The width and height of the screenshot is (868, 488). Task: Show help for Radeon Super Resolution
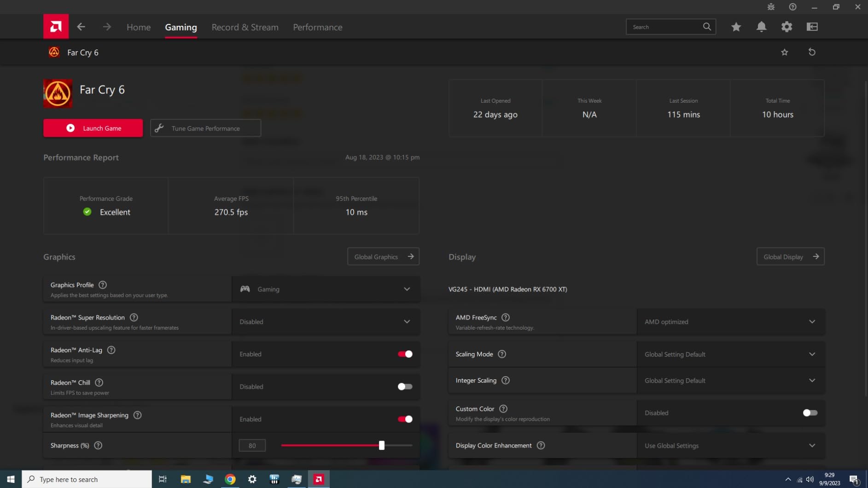tap(134, 317)
